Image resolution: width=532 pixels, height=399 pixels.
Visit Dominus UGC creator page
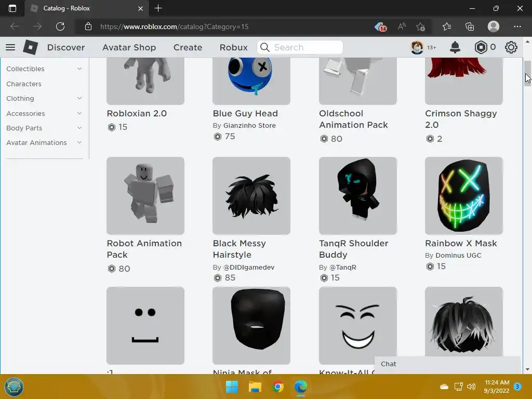458,256
